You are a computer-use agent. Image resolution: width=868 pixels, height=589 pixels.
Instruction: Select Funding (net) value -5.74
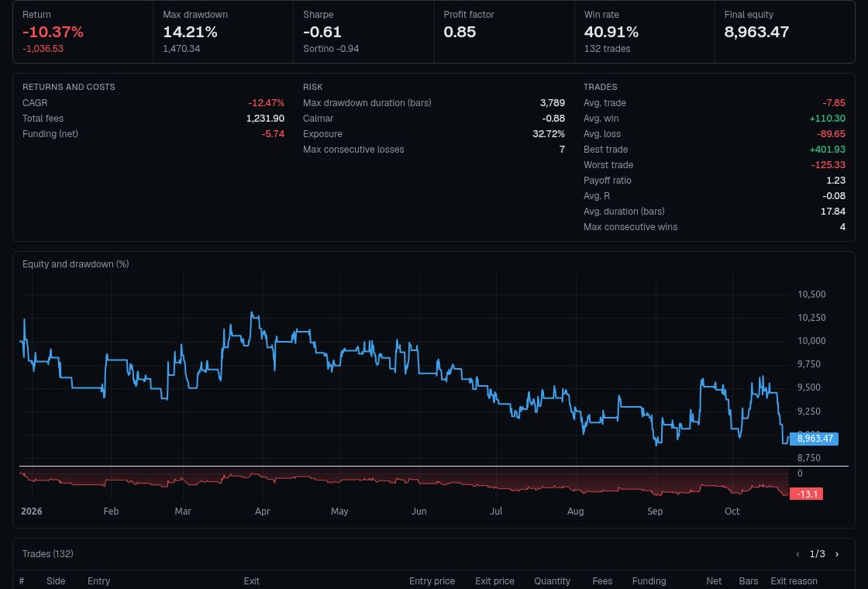click(x=273, y=134)
